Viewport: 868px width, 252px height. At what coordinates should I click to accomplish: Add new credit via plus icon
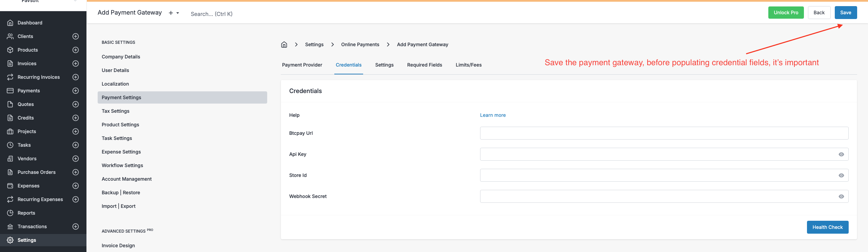pos(76,118)
